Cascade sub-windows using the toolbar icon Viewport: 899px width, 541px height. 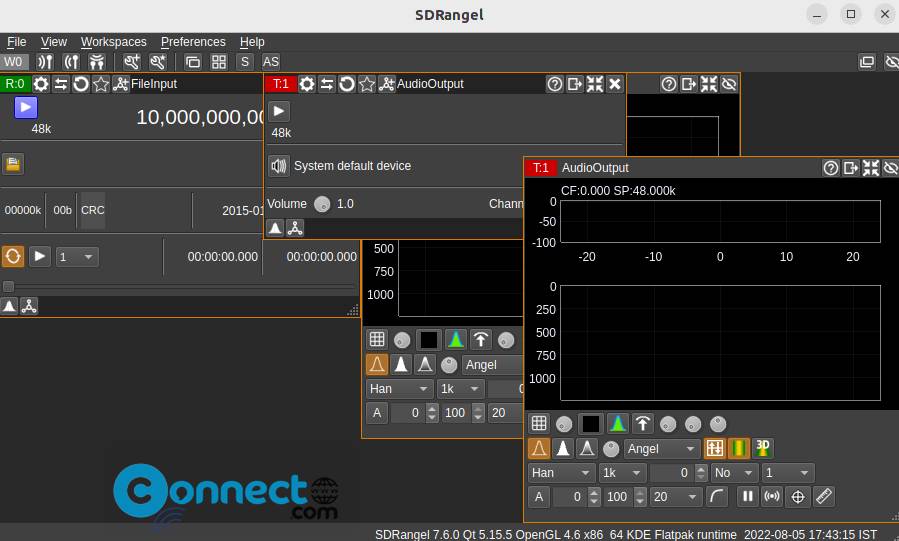click(x=193, y=62)
